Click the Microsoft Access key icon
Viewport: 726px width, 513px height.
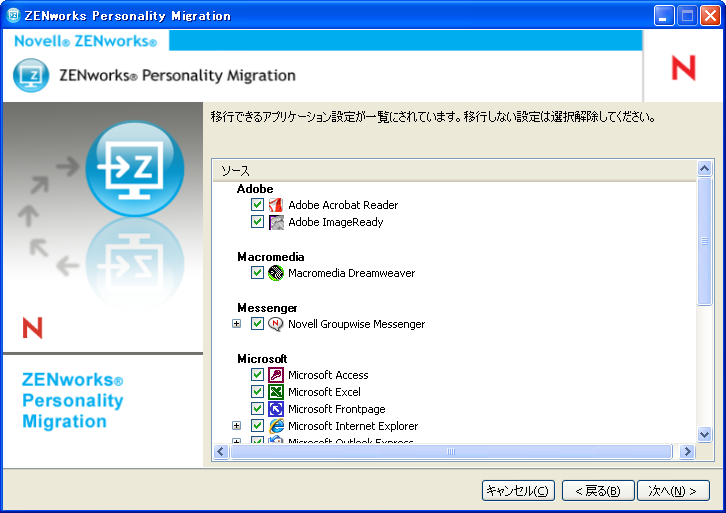click(x=276, y=375)
